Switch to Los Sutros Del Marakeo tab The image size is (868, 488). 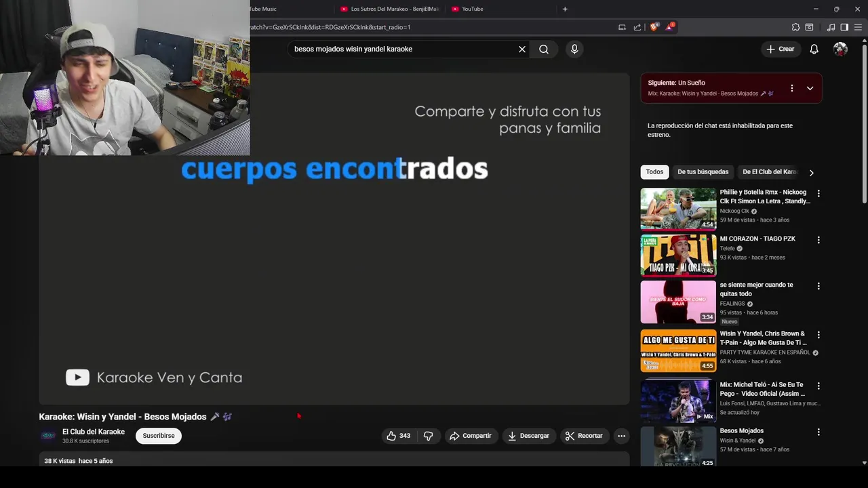click(390, 9)
